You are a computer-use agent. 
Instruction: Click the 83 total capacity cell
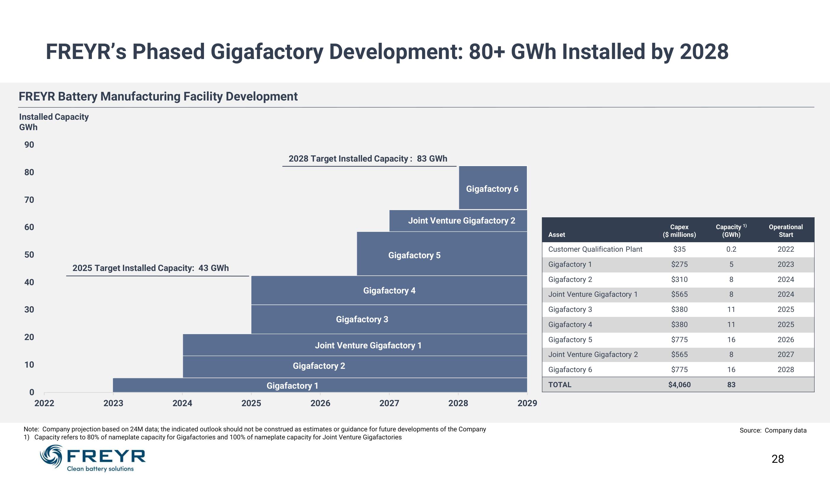[x=731, y=385]
